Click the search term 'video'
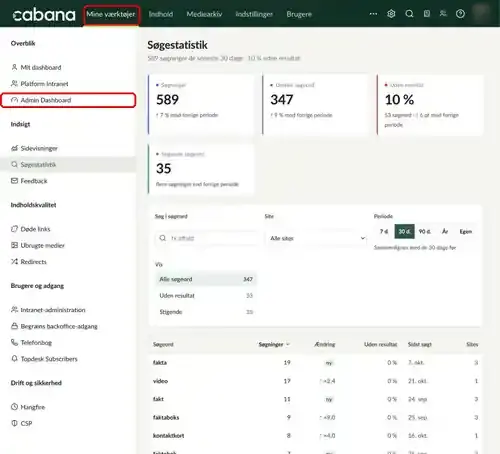The image size is (500, 454). point(160,381)
